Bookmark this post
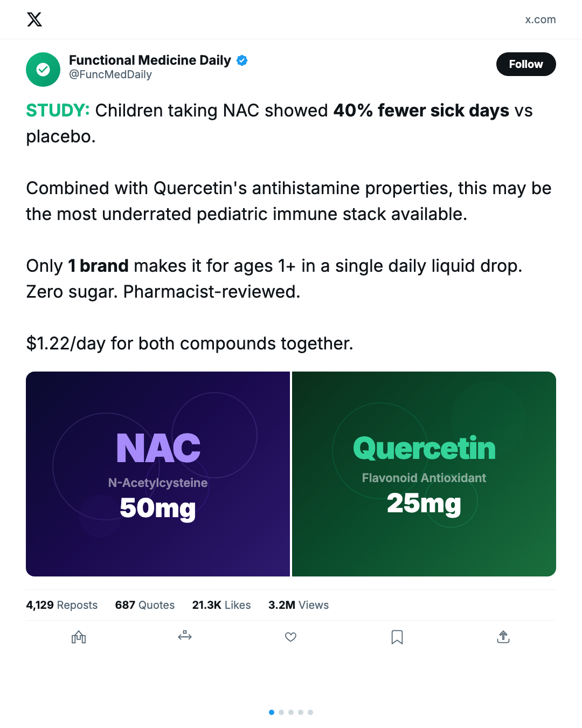 pyautogui.click(x=397, y=637)
